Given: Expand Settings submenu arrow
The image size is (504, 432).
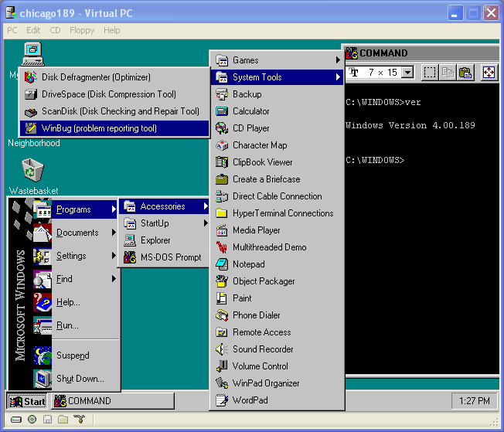Looking at the screenshot, I should (x=114, y=256).
